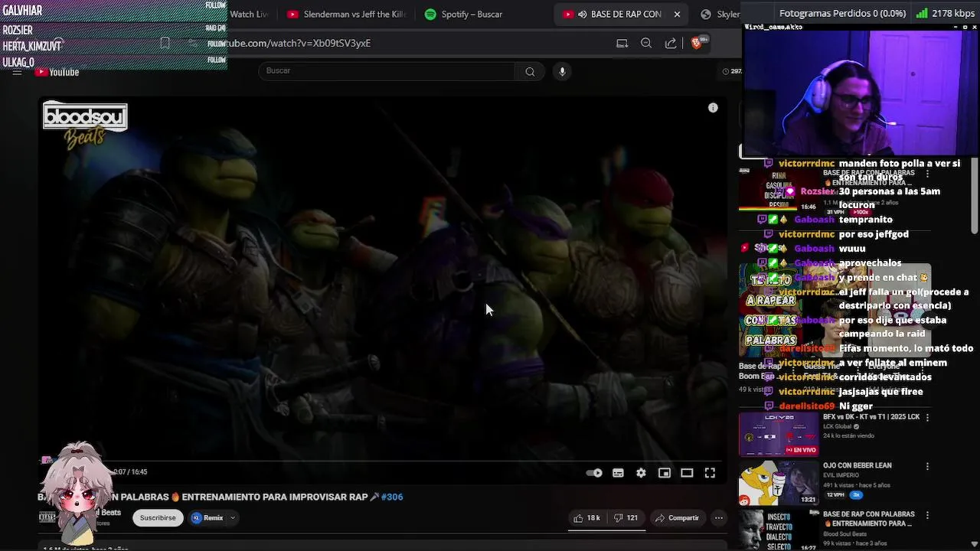The image size is (980, 551).
Task: Dislike the video showing 121
Action: pyautogui.click(x=626, y=518)
